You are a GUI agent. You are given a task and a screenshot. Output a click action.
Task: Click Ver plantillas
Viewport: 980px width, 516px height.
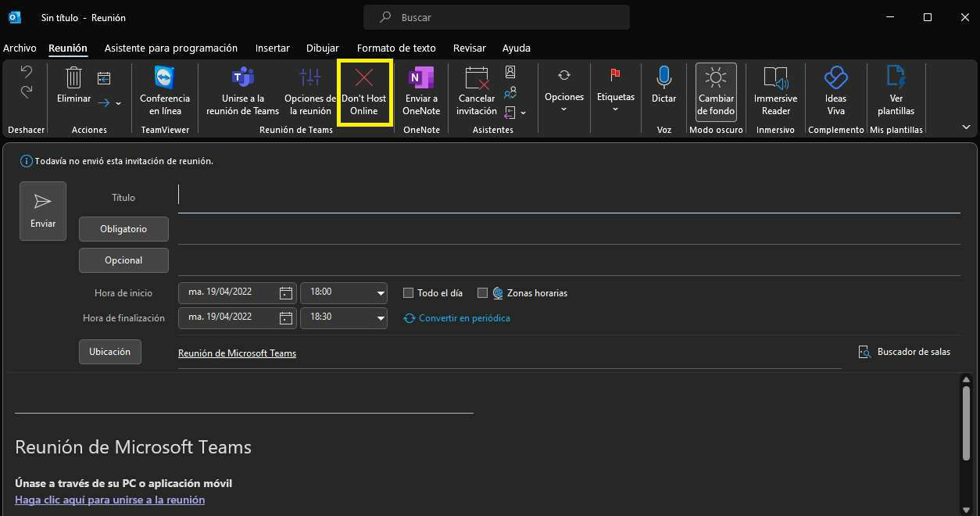click(896, 91)
